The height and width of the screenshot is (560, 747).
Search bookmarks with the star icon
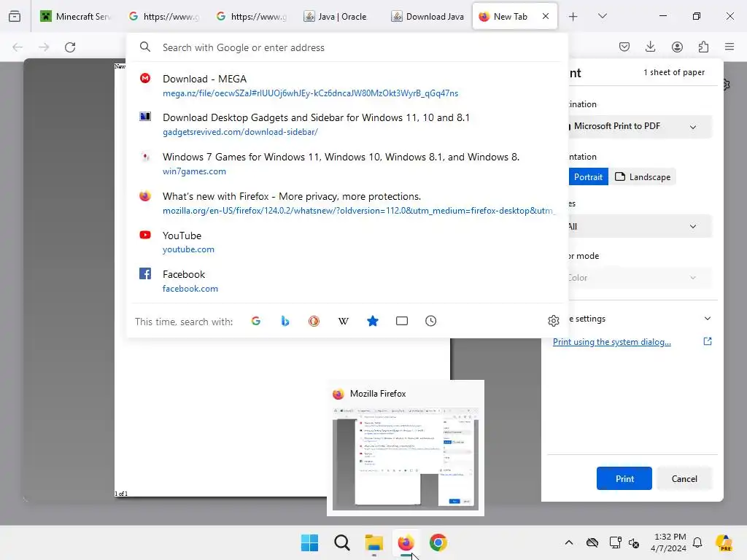coord(373,321)
